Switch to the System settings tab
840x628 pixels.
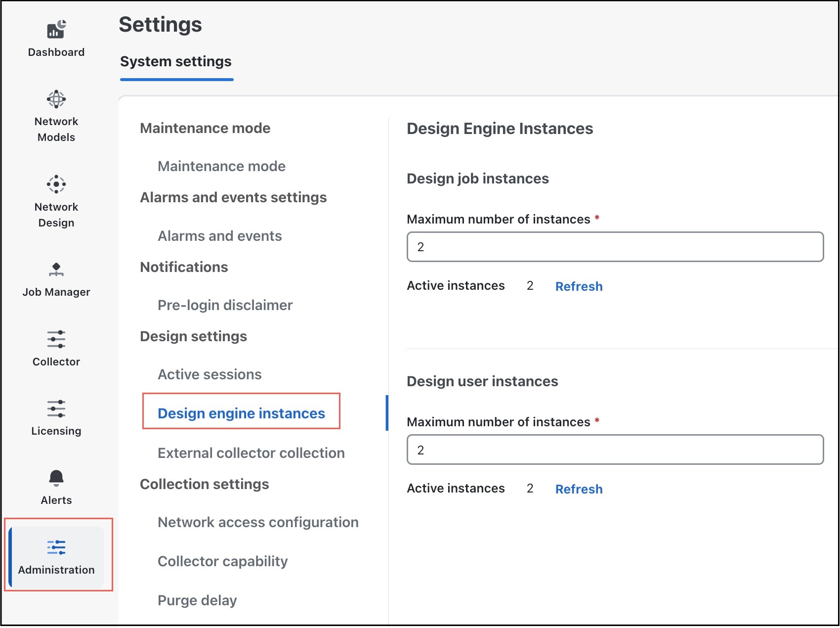[176, 61]
